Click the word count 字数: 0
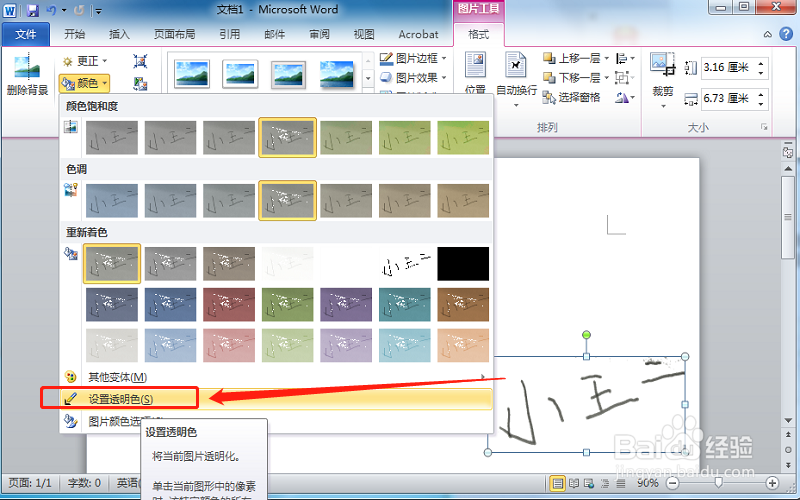This screenshot has height=500, width=800. point(85,483)
